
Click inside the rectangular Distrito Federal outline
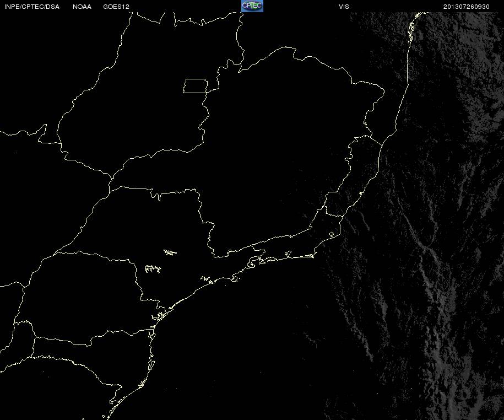[196, 86]
